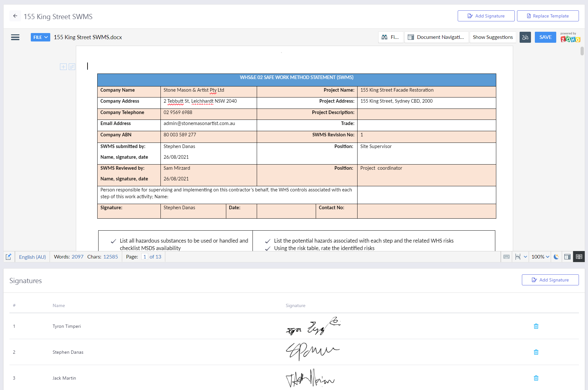This screenshot has height=390, width=588.
Task: Click the Replace Template button
Action: click(x=548, y=16)
